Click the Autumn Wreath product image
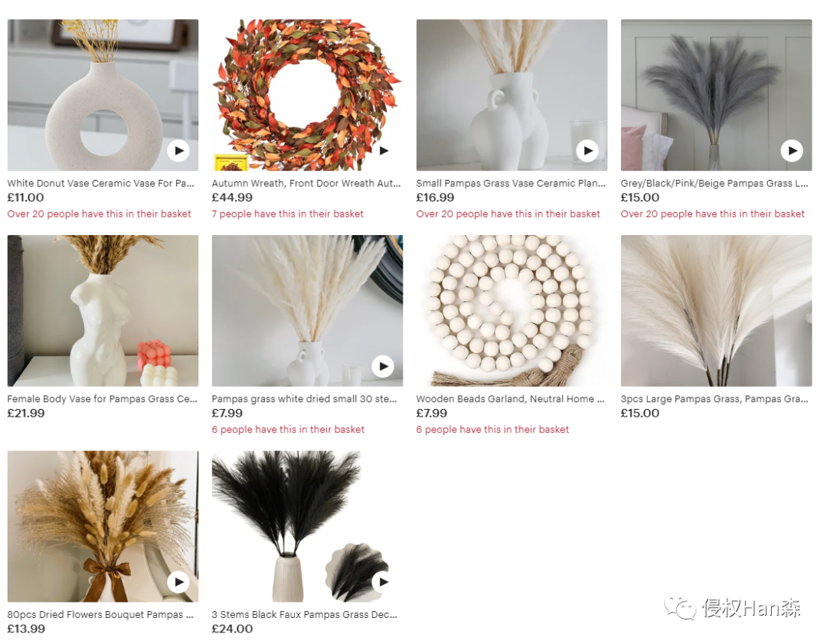The width and height of the screenshot is (827, 644). point(307,95)
